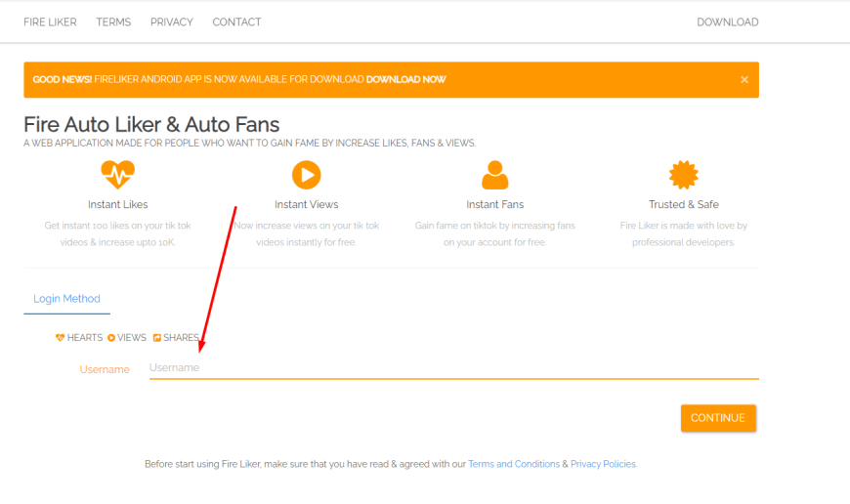Select the Login Method tab
This screenshot has width=850, height=504.
[66, 299]
